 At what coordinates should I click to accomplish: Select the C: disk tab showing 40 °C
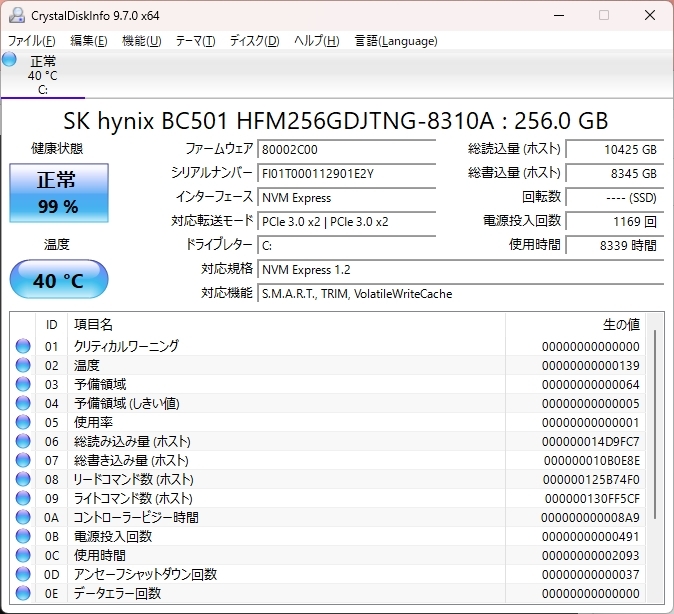pyautogui.click(x=43, y=75)
